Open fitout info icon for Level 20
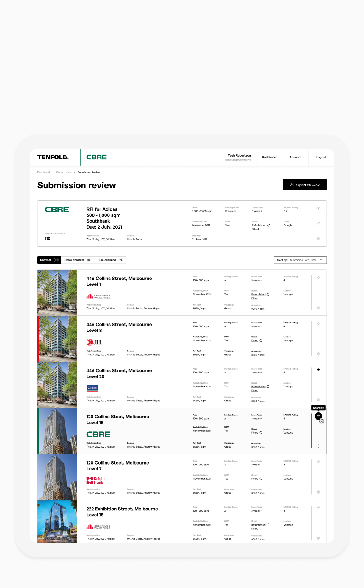This screenshot has height=588, width=364. [268, 387]
